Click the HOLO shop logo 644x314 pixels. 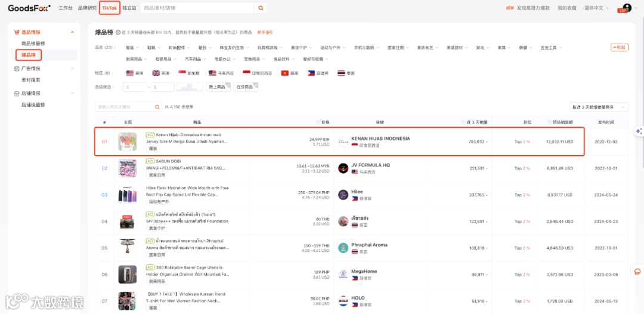[343, 301]
